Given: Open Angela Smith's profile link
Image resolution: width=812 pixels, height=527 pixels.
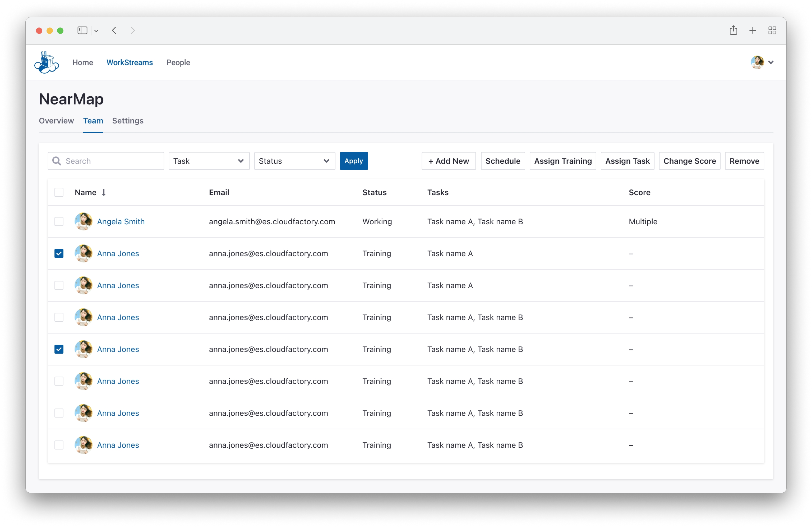Looking at the screenshot, I should 121,221.
